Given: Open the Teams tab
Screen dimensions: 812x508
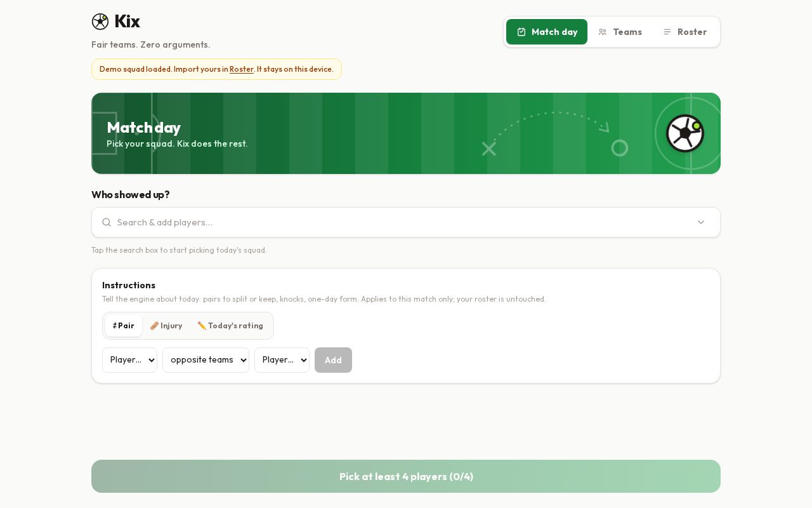Looking at the screenshot, I should click(620, 32).
